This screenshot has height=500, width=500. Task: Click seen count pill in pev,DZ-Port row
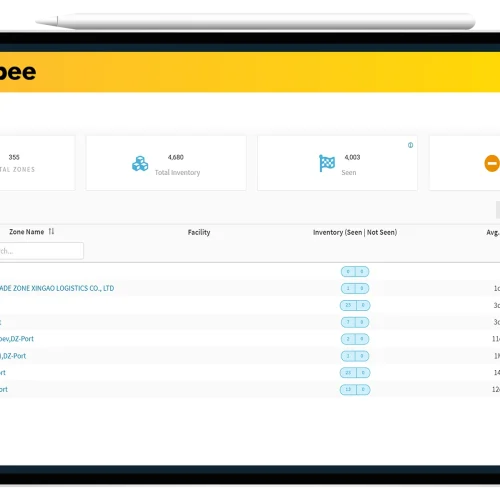[x=348, y=339]
